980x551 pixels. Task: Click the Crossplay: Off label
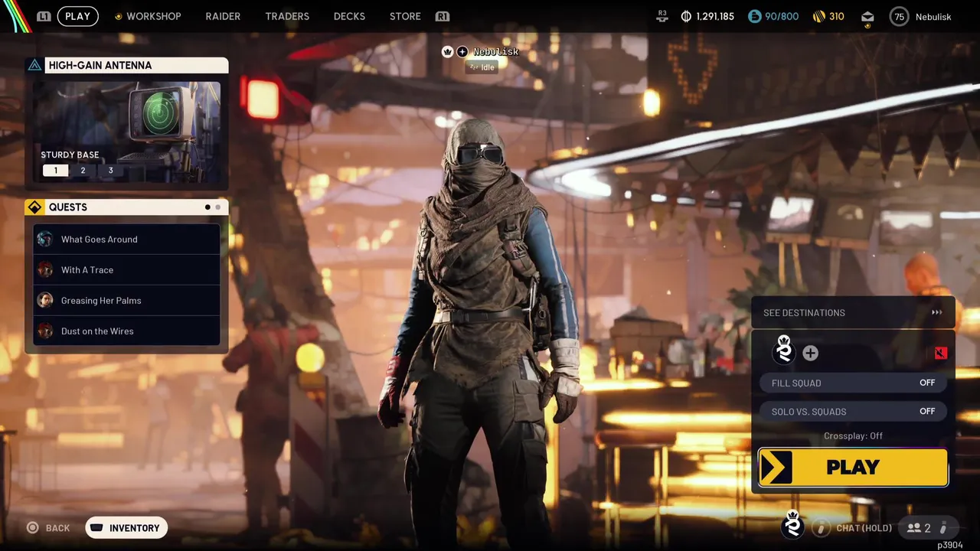click(853, 435)
